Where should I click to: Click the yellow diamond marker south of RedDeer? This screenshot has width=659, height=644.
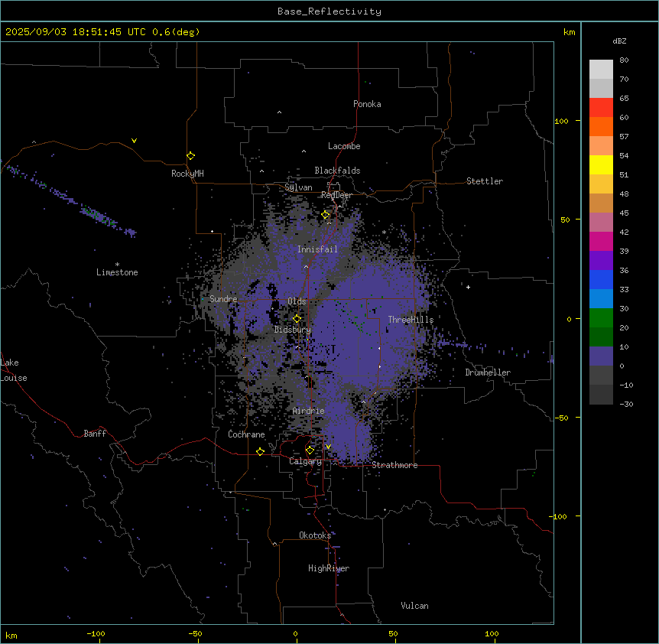coord(326,215)
